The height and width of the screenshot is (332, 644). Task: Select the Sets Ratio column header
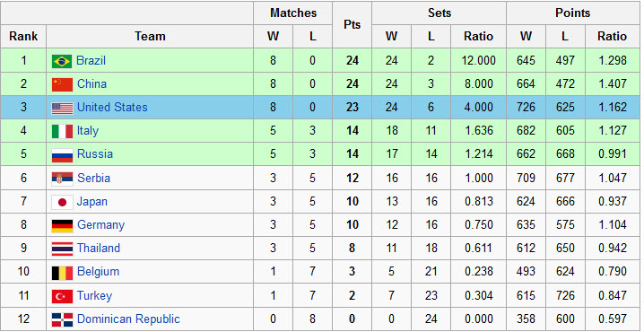coord(478,36)
